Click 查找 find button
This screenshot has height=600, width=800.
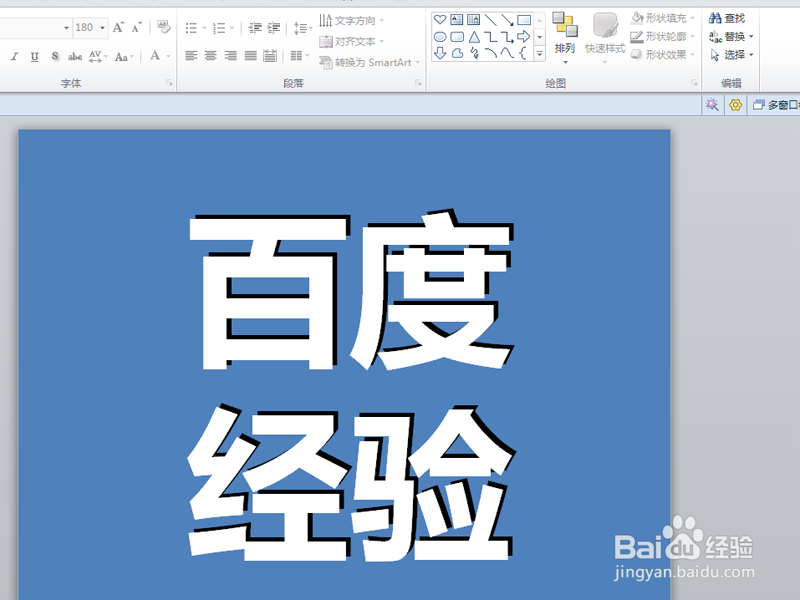[x=727, y=18]
